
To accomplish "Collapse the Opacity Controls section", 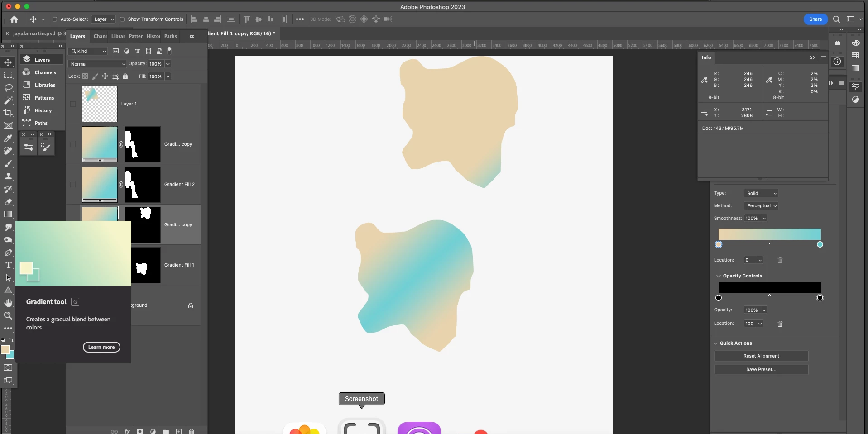I will [x=719, y=276].
